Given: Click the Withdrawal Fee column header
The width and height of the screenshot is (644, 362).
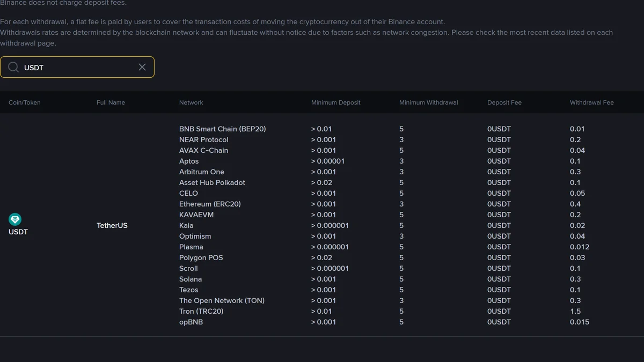Looking at the screenshot, I should click(x=592, y=102).
